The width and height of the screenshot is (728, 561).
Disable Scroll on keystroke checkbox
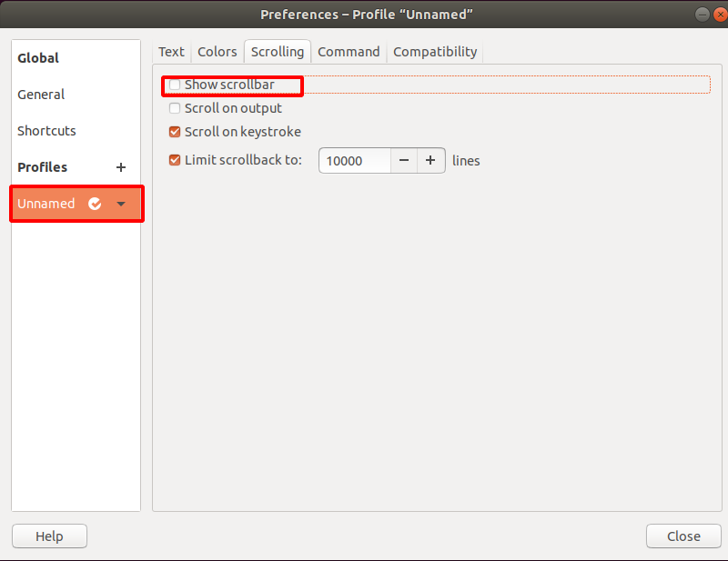pos(175,132)
